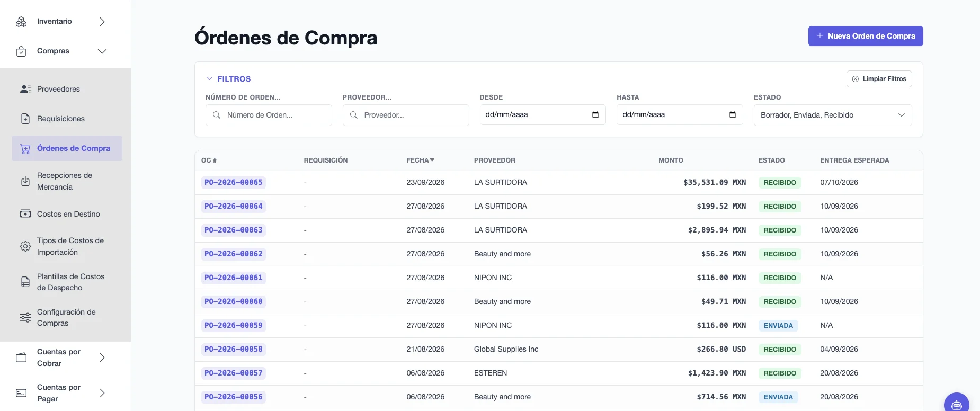Open purchase order PO-2026-00058
980x411 pixels.
(x=234, y=349)
